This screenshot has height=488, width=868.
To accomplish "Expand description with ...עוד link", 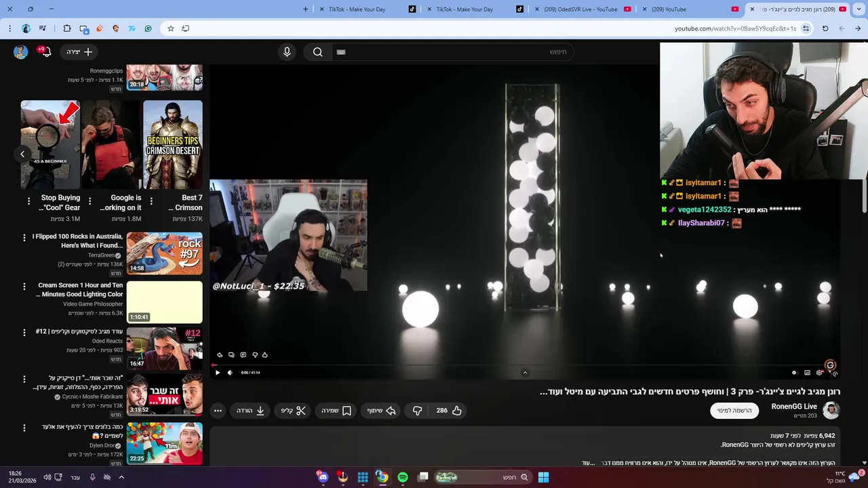I will pyautogui.click(x=589, y=462).
